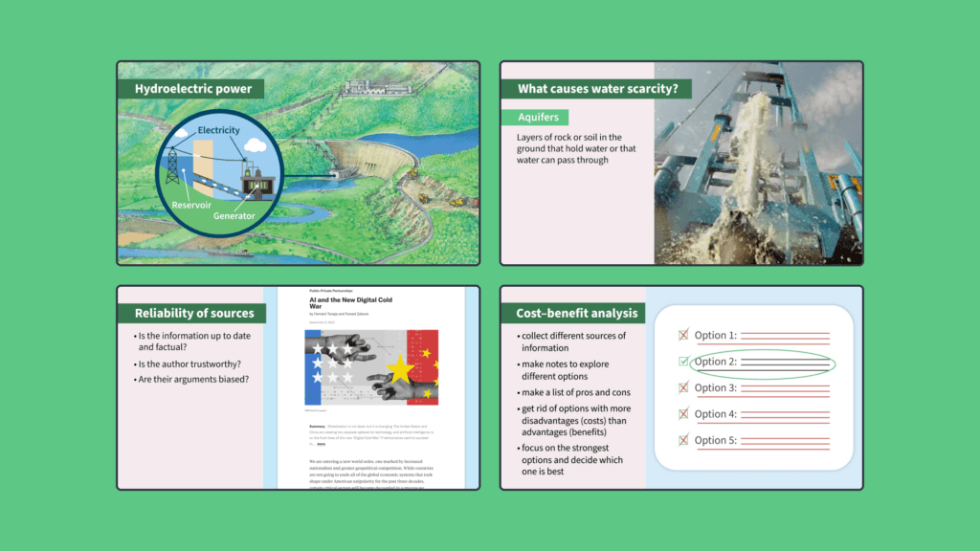Select the Public-Private Partnerships category label

coord(331,289)
